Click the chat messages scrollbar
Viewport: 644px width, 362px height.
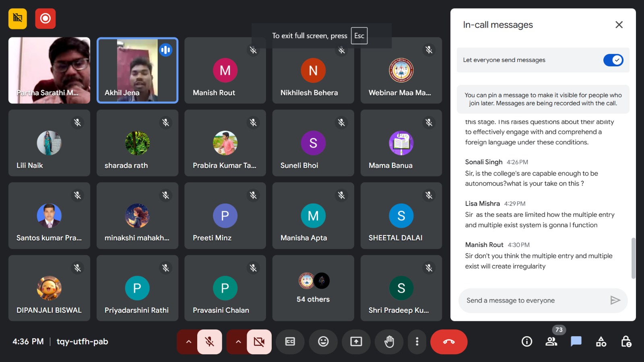point(633,258)
